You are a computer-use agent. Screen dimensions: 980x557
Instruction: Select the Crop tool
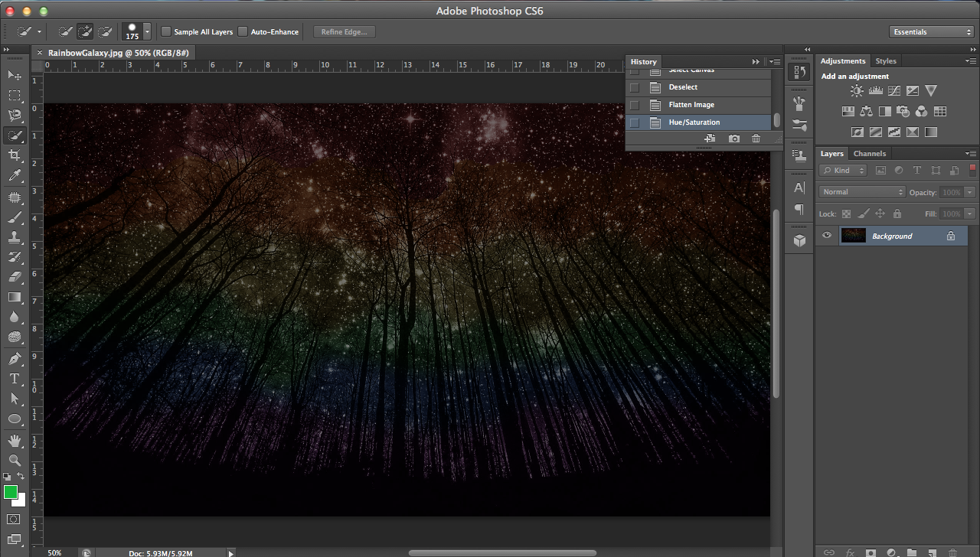(15, 155)
